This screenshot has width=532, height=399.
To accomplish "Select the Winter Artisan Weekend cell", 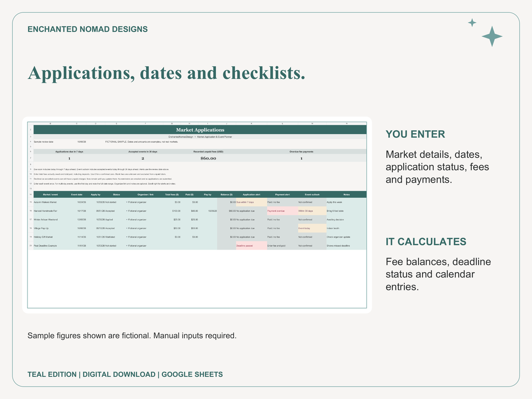I will pyautogui.click(x=50, y=219).
